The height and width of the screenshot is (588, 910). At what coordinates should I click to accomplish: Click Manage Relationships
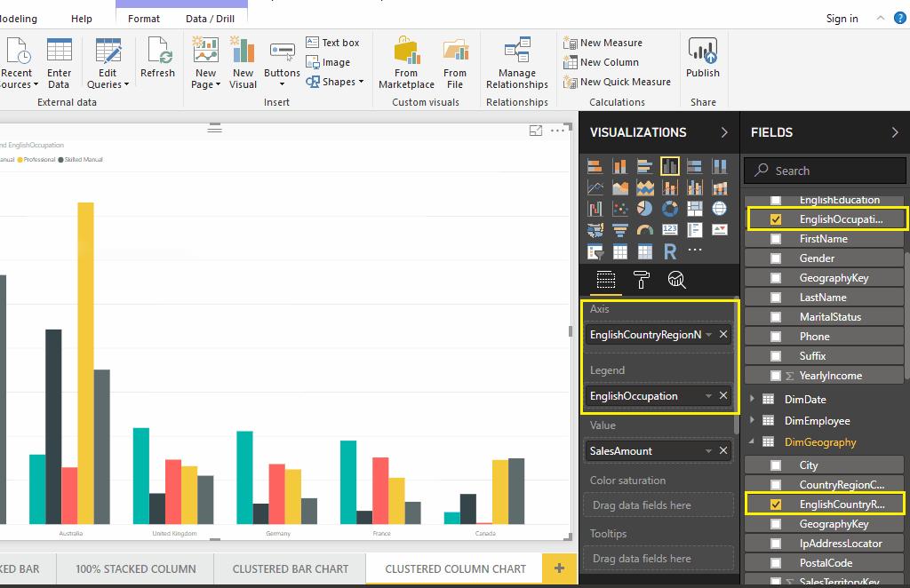pyautogui.click(x=517, y=63)
